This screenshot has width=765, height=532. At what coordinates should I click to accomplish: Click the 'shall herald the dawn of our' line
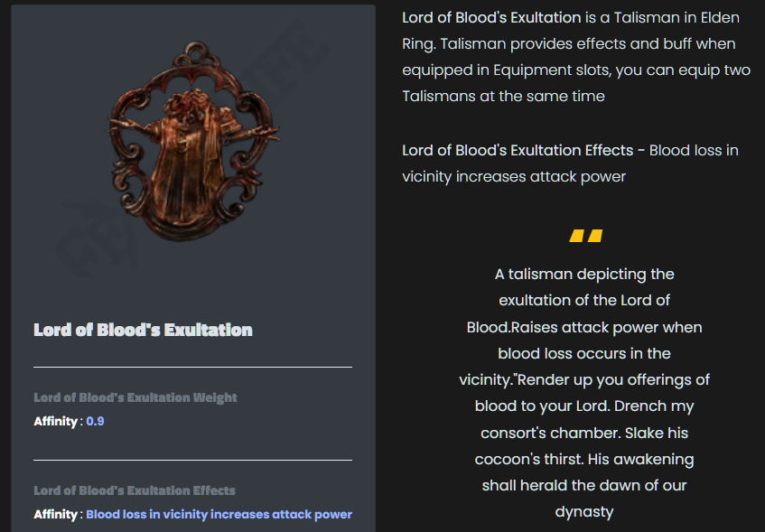(x=584, y=486)
